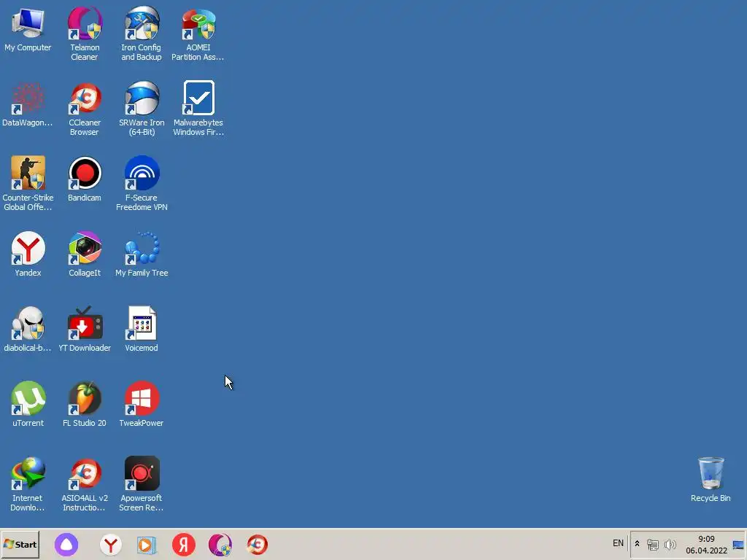The image size is (747, 560).
Task: Click the volume speaker tray icon
Action: click(670, 544)
